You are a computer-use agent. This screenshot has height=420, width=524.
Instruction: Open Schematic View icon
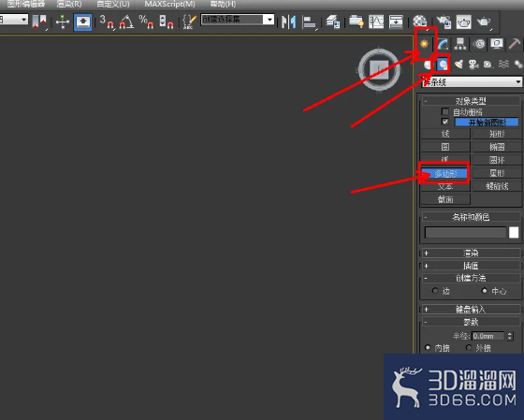coord(396,22)
